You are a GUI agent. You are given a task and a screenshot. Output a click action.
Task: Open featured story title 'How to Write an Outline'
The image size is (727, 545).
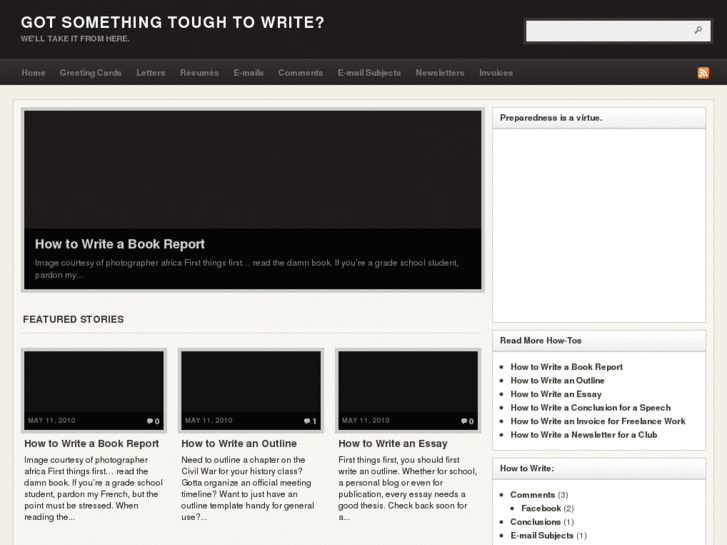[x=239, y=443]
